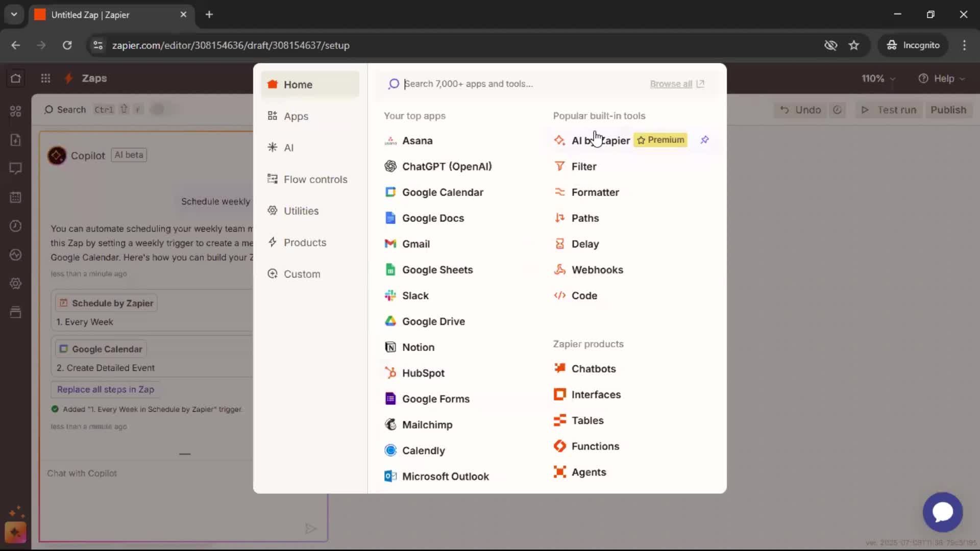Show Utilities category
Viewport: 980px width, 551px height.
click(x=310, y=211)
